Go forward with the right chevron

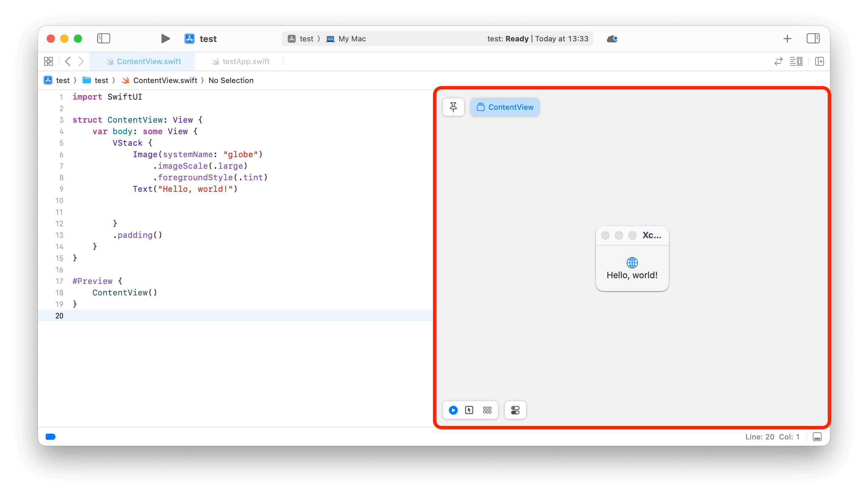tap(81, 61)
